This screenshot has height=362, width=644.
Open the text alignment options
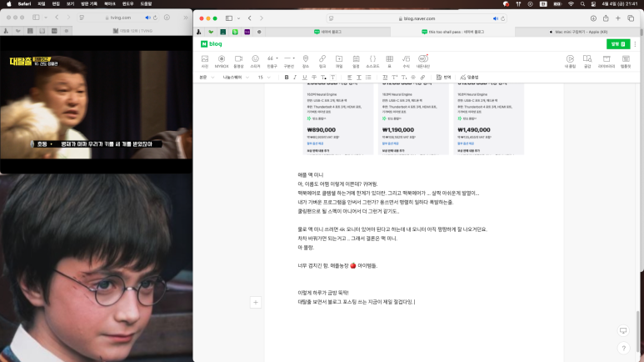point(350,78)
